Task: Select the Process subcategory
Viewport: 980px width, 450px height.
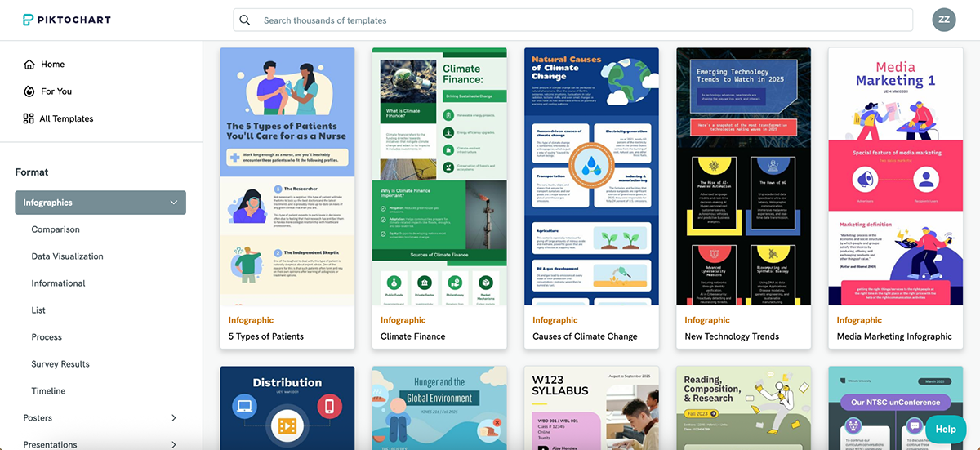Action: (x=47, y=337)
